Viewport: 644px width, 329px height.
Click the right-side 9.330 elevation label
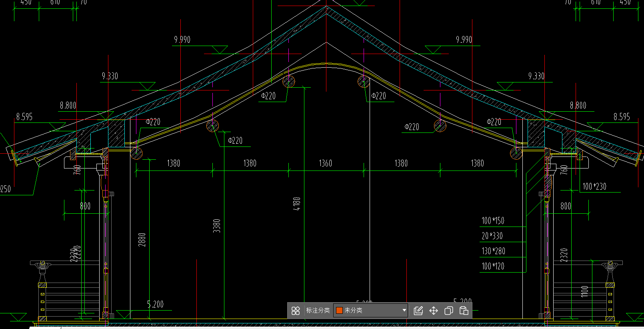(x=536, y=76)
